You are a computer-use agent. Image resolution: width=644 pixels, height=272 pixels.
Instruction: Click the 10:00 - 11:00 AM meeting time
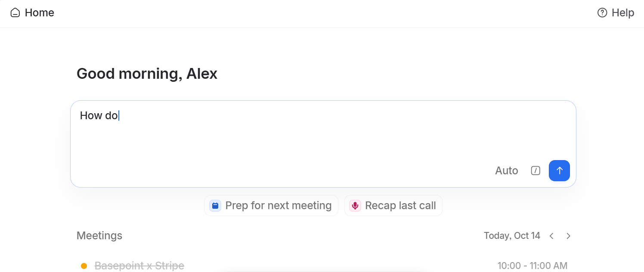533,266
